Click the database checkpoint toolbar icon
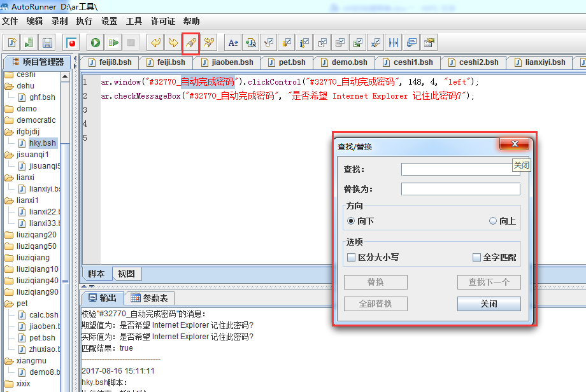Image resolution: width=586 pixels, height=392 pixels. point(287,43)
